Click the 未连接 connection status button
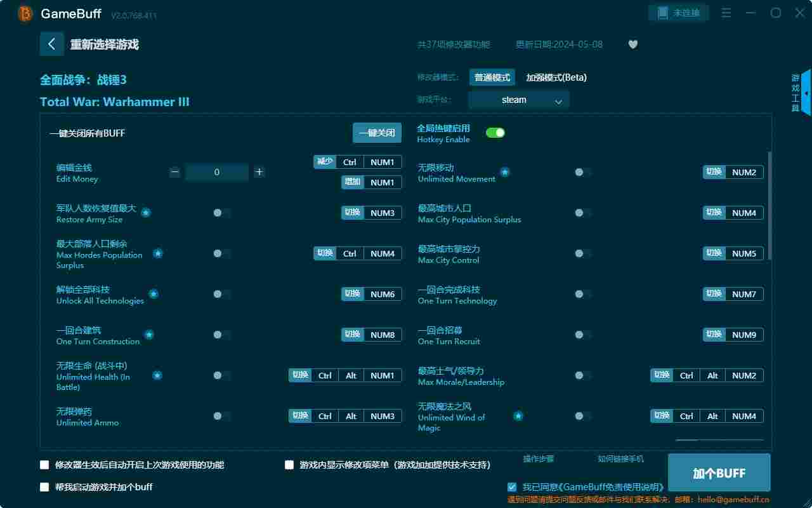This screenshot has width=812, height=508. (678, 13)
